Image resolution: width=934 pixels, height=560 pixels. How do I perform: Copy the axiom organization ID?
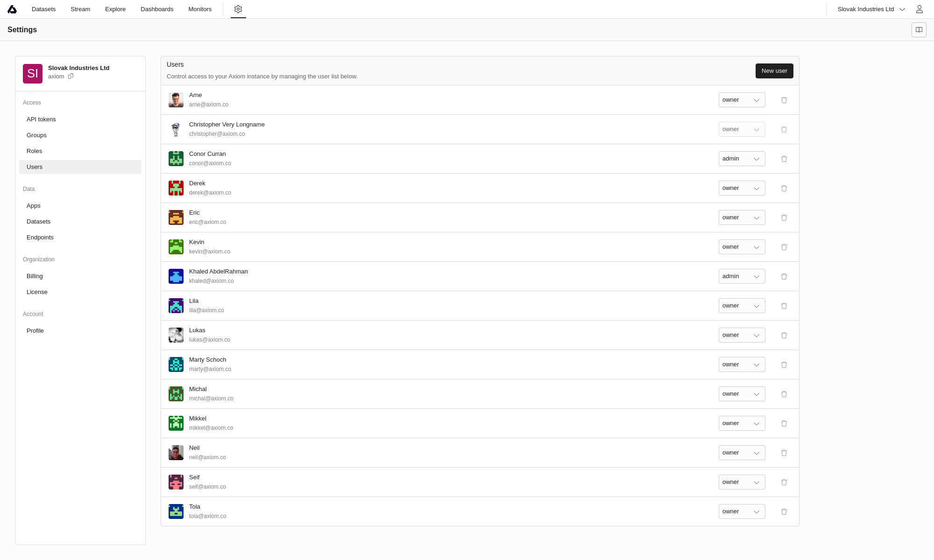pos(71,77)
